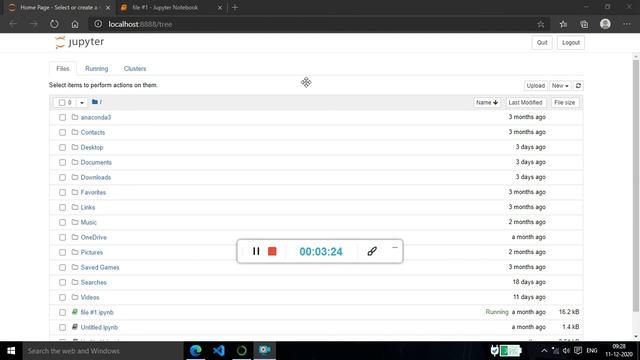View site information icon in the address bar
This screenshot has width=640, height=360.
click(x=98, y=24)
